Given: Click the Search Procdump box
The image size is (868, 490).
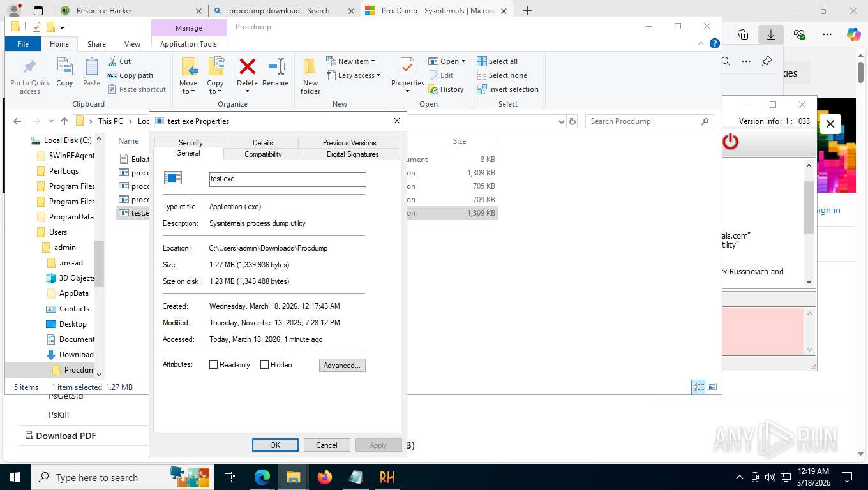Looking at the screenshot, I should pos(649,121).
